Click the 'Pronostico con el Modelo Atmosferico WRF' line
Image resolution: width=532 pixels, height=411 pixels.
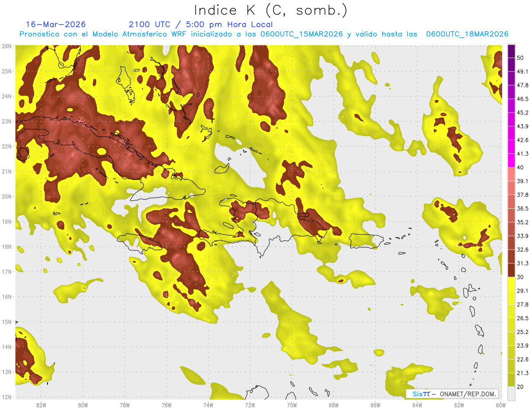(x=264, y=34)
